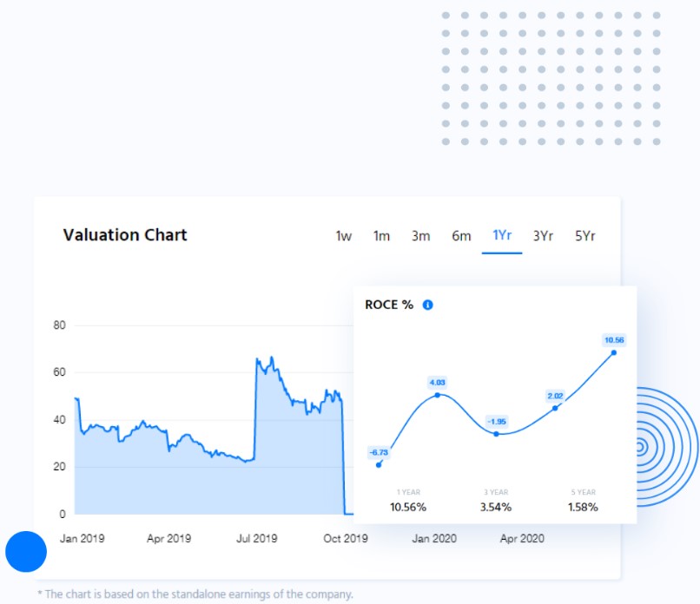Click the 5 Year 1.58% value
This screenshot has width=700, height=604.
(584, 507)
